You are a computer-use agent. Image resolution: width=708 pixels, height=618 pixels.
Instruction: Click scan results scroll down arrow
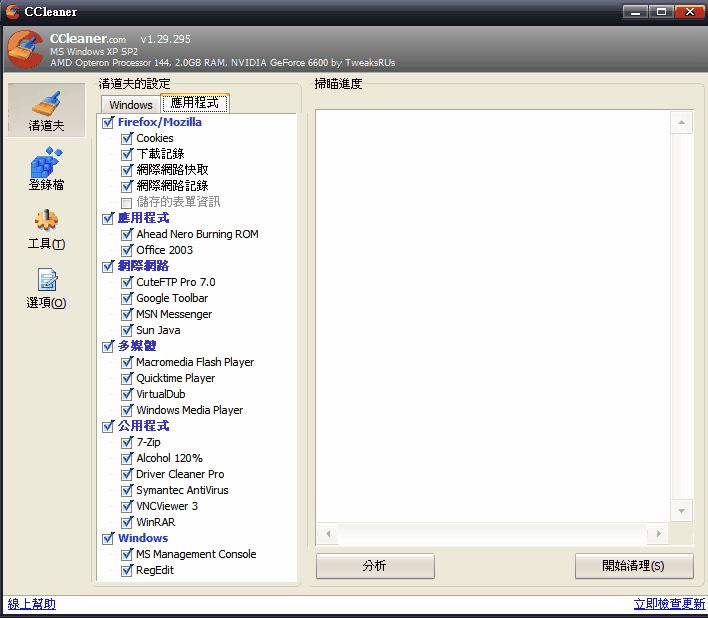tap(681, 511)
